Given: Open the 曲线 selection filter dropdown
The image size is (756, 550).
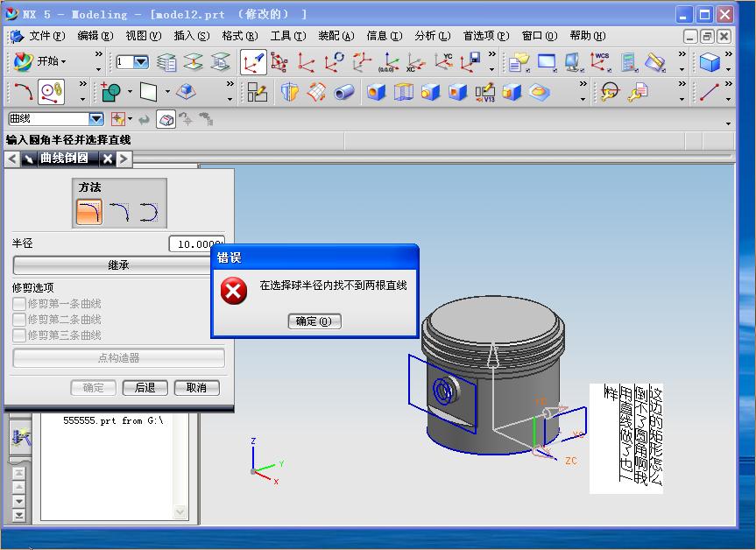Looking at the screenshot, I should tap(96, 118).
